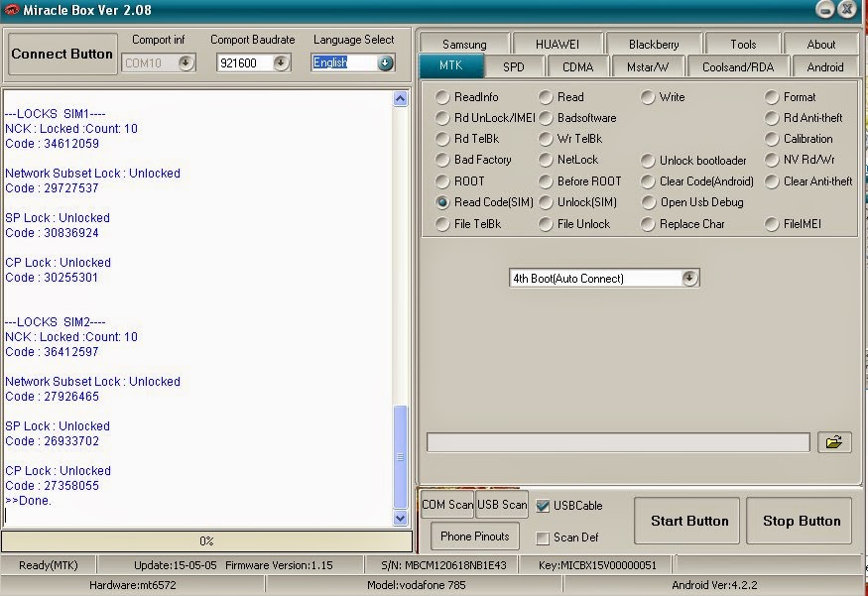The width and height of the screenshot is (868, 596).
Task: Open the 4th Boot(Auto Connect) dropdown
Action: point(689,278)
